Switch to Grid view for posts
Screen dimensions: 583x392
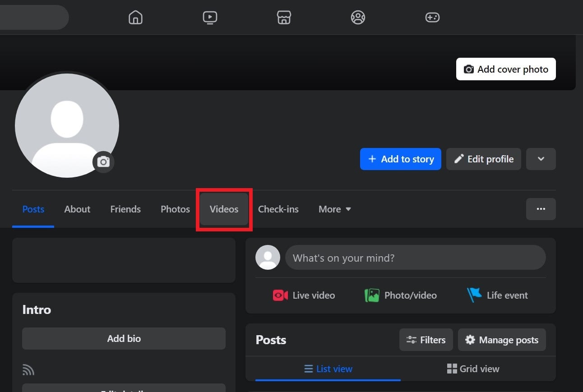tap(473, 369)
